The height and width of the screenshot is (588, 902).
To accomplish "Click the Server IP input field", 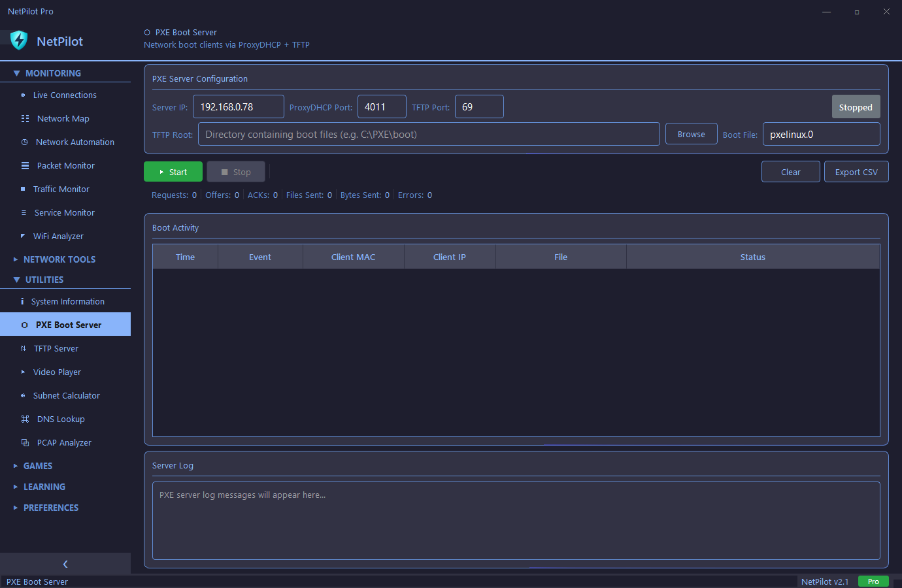I will coord(238,107).
